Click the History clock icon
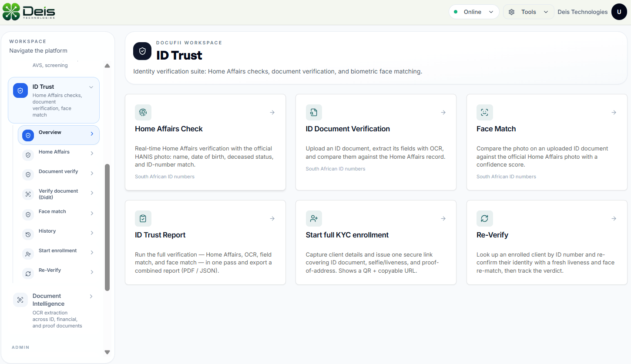Image resolution: width=631 pixels, height=364 pixels. point(28,234)
